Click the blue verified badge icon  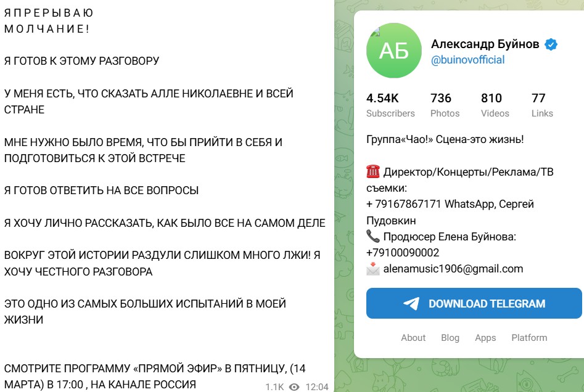click(x=551, y=44)
